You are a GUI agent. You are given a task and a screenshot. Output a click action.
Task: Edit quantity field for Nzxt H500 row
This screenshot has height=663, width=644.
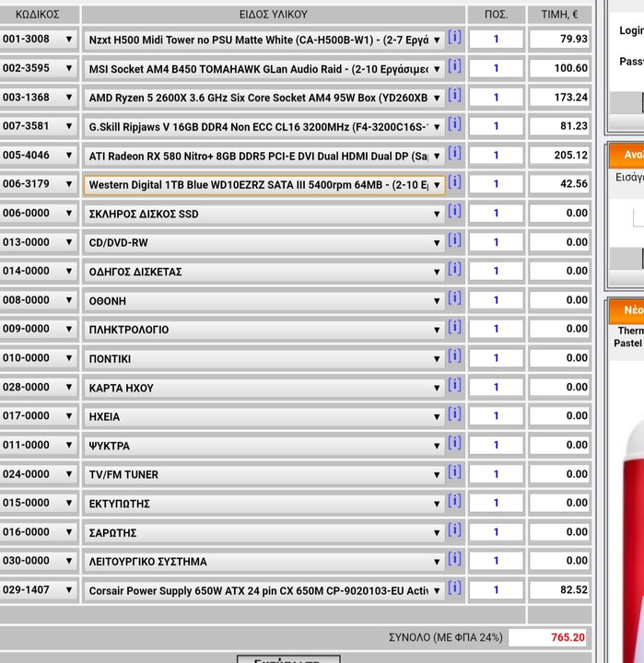point(496,39)
